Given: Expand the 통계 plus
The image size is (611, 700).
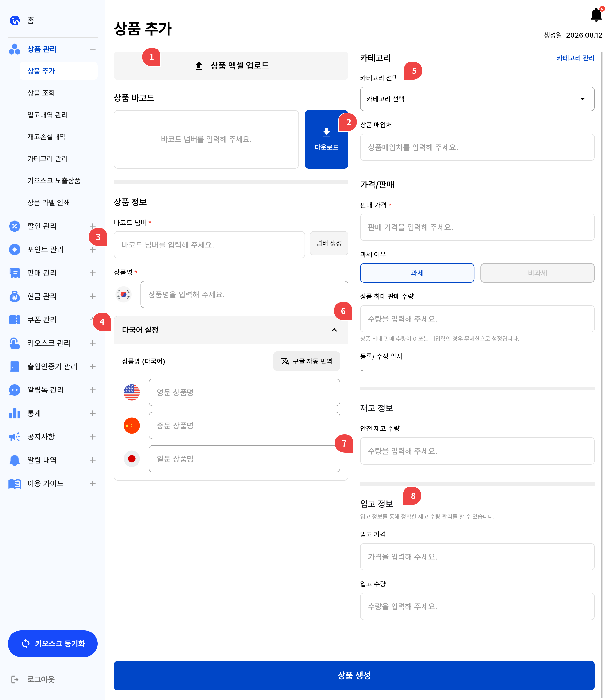Looking at the screenshot, I should (92, 413).
